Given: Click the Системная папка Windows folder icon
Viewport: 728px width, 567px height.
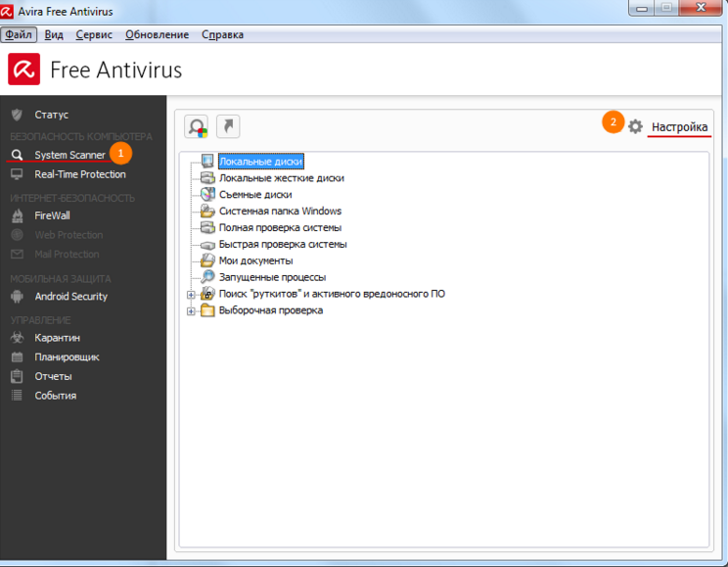Looking at the screenshot, I should (207, 211).
